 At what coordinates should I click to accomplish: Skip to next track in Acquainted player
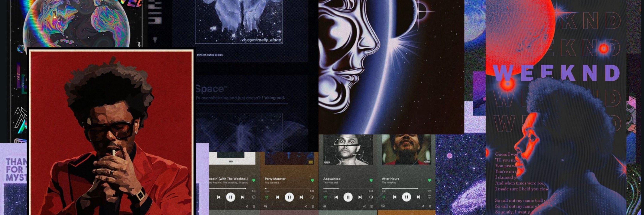[x=360, y=197]
